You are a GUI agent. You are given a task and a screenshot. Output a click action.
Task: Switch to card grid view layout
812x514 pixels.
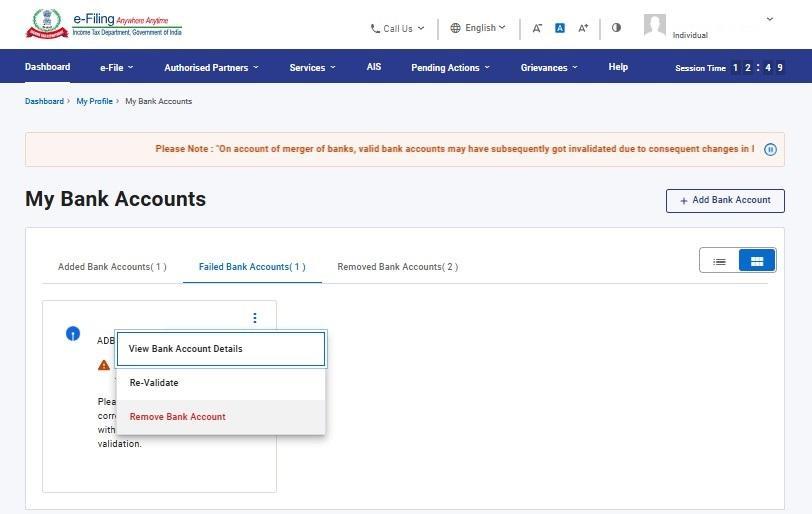[x=757, y=261]
